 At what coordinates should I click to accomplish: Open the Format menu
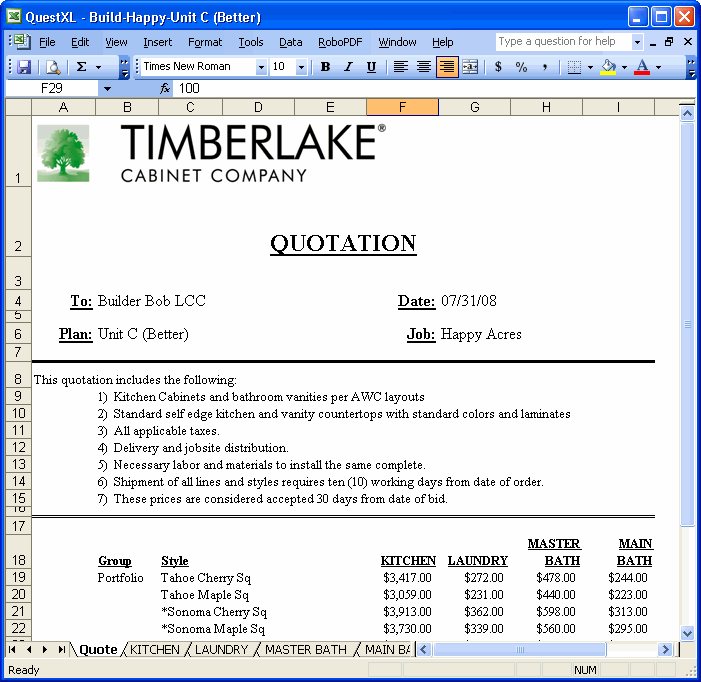(x=205, y=42)
